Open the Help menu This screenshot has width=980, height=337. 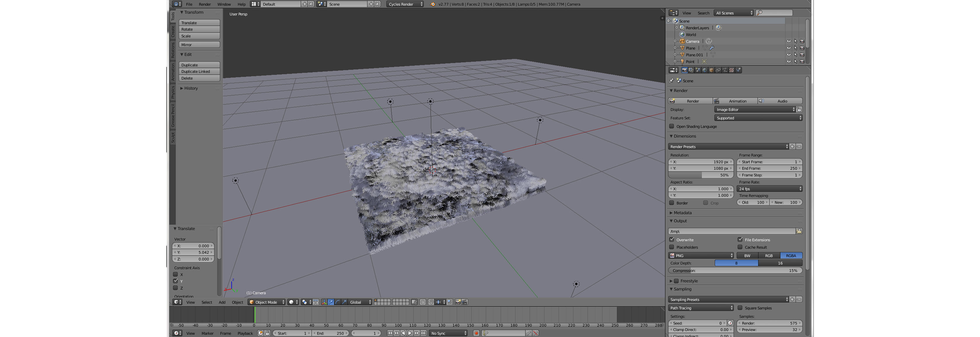point(242,4)
